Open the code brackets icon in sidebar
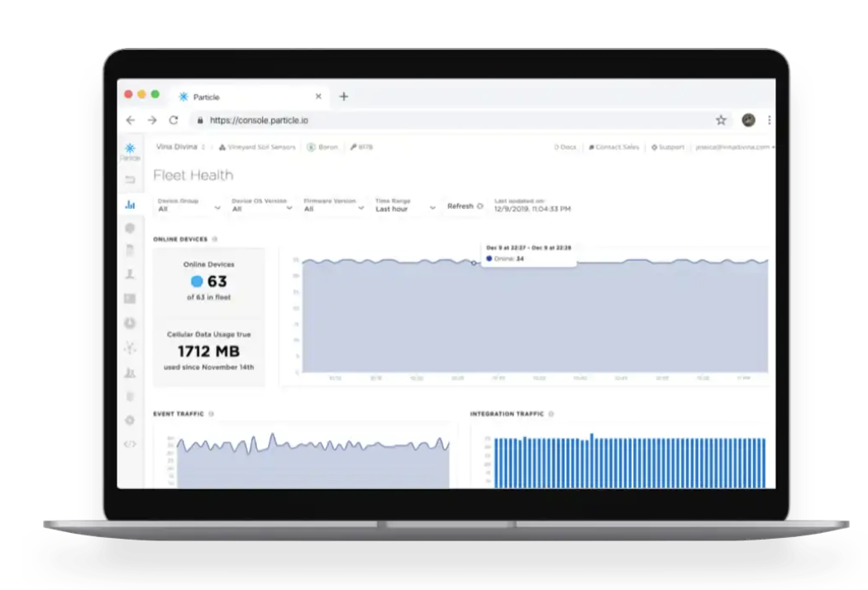 click(130, 444)
